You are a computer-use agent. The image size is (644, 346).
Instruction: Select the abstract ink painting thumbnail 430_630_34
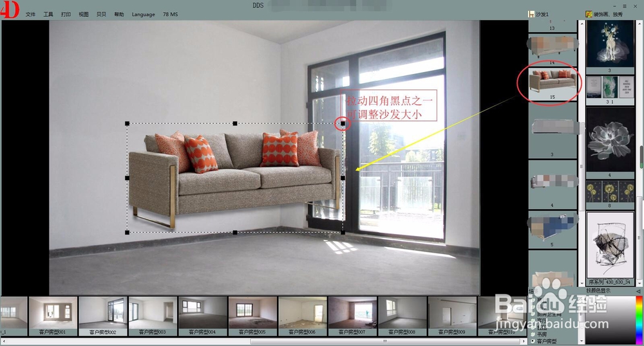pyautogui.click(x=610, y=248)
